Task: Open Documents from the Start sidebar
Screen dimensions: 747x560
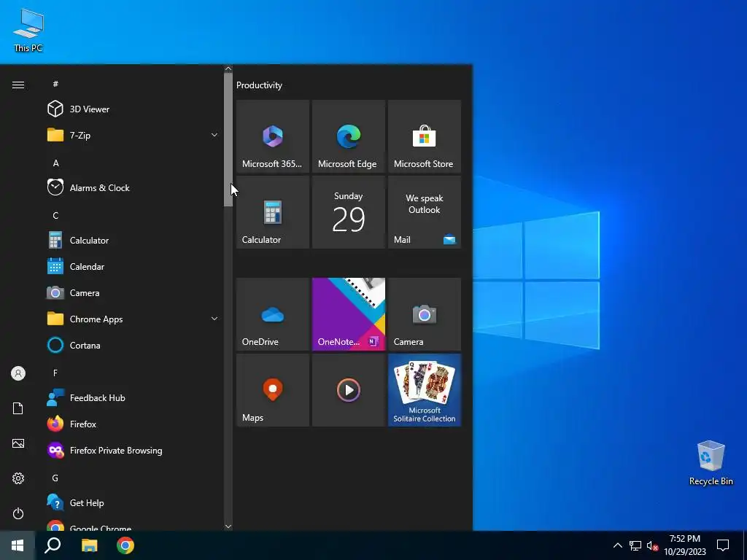Action: (x=18, y=408)
